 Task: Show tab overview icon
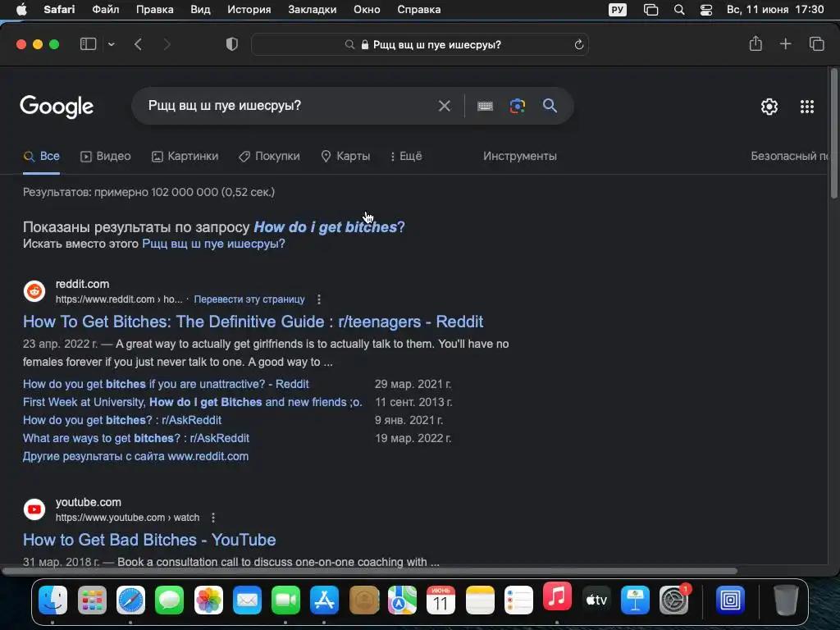pyautogui.click(x=816, y=44)
